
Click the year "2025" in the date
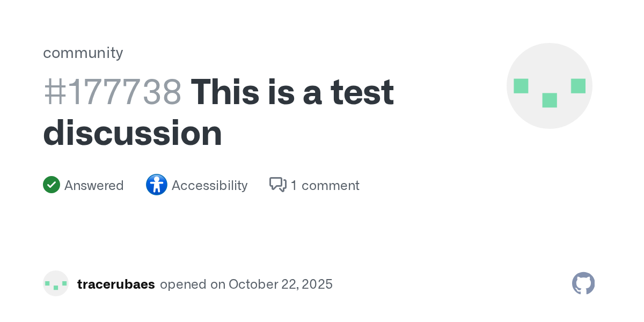pyautogui.click(x=318, y=284)
